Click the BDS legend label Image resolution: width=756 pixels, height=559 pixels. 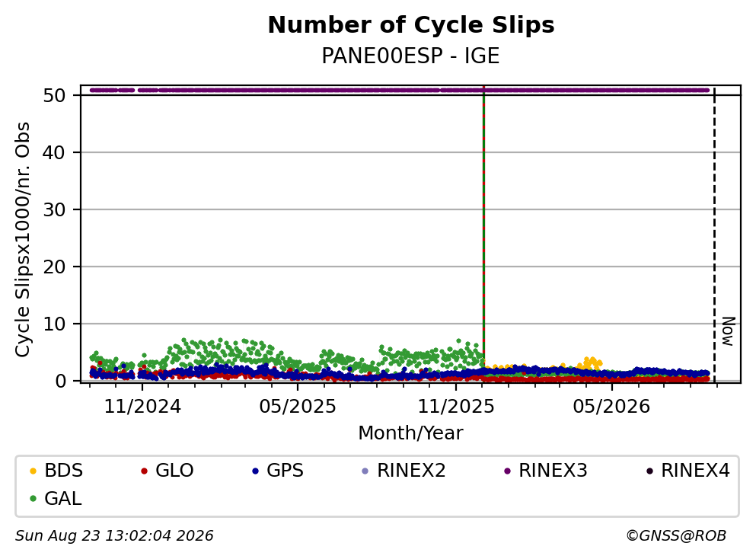tap(64, 470)
